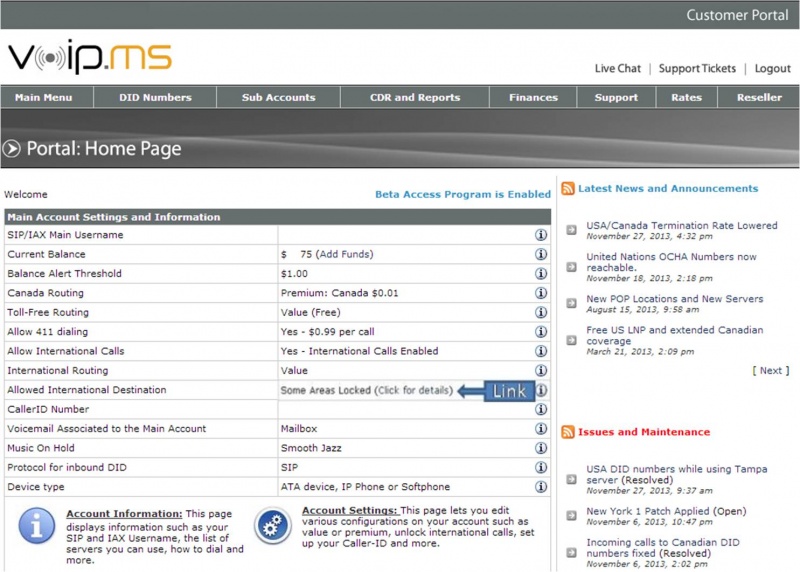Open the CDR and Reports menu
800x572 pixels.
[415, 97]
